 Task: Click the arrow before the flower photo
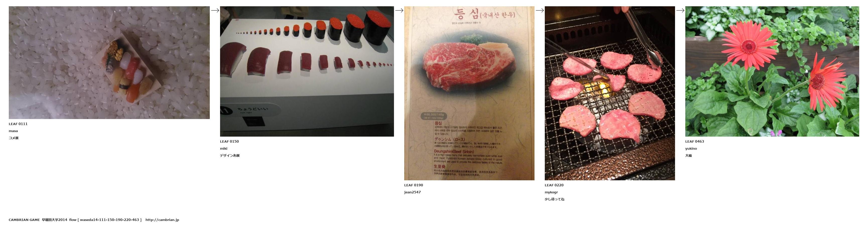[x=680, y=11]
